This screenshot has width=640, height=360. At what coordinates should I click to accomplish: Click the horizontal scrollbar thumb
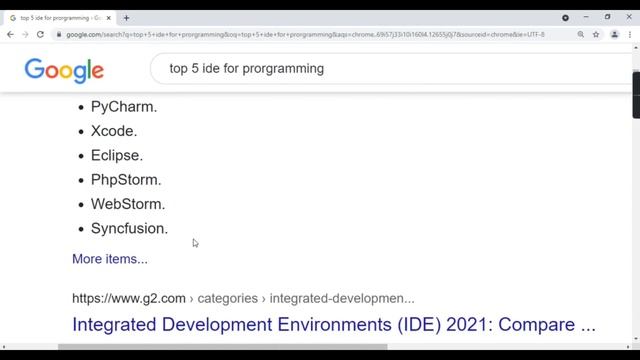click(x=222, y=347)
